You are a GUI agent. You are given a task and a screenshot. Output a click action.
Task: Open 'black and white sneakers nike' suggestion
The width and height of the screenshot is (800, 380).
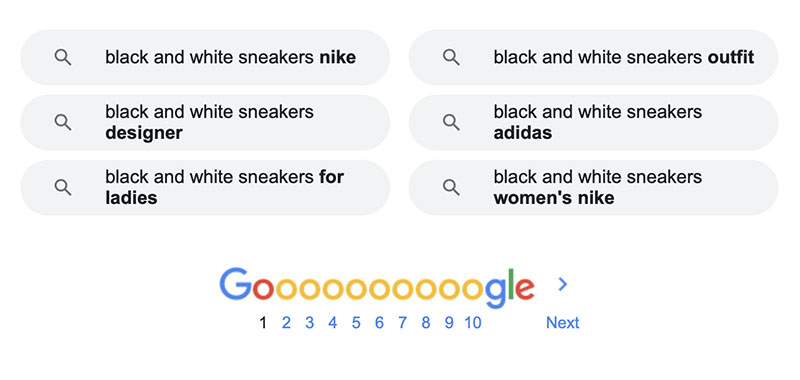coord(205,58)
